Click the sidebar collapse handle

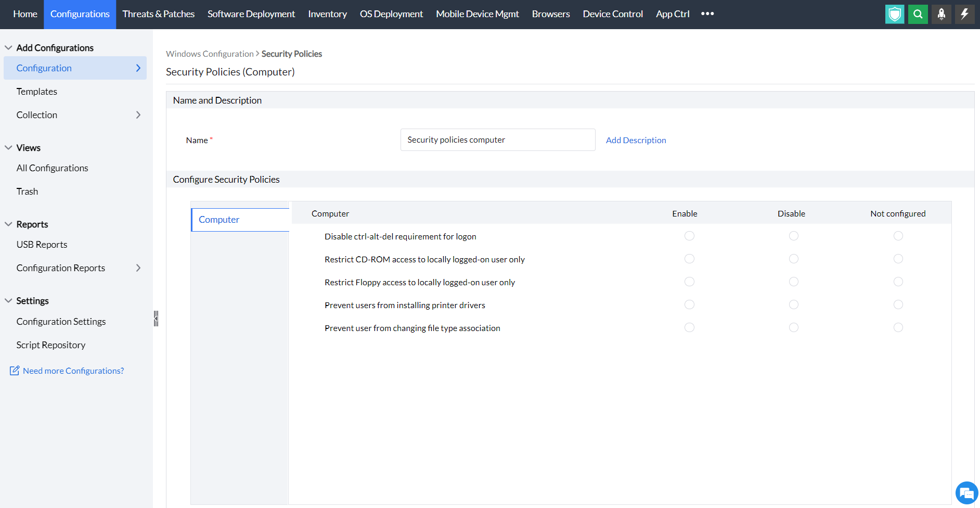tap(156, 318)
